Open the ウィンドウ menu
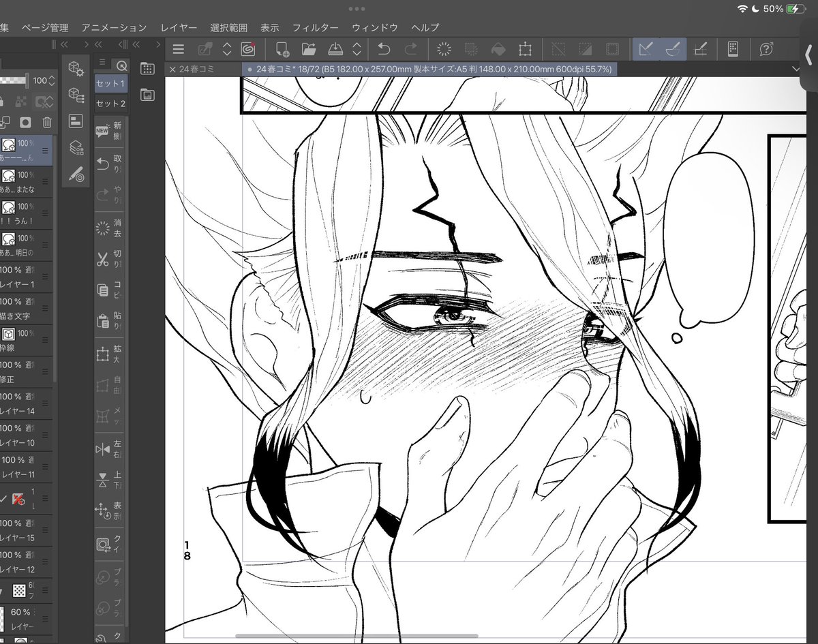The height and width of the screenshot is (644, 818). (375, 28)
